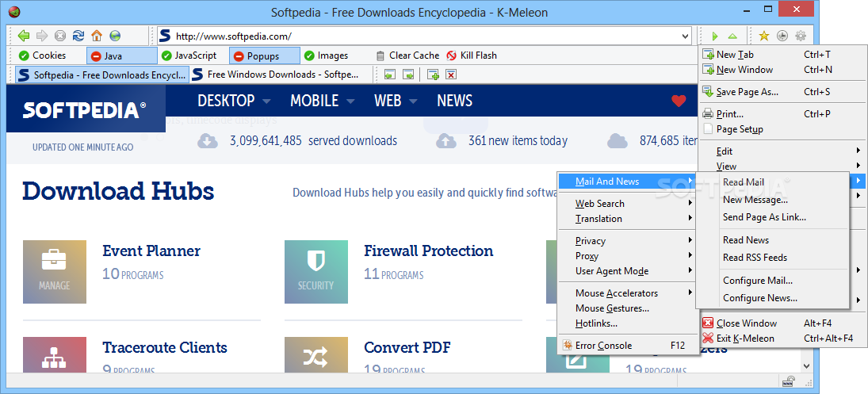Open history with the clock icon
The width and height of the screenshot is (868, 394).
[x=782, y=36]
